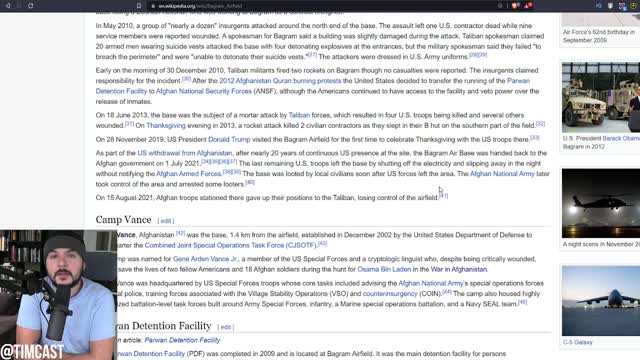Open the Parwan Detention Facility main article link
Image resolution: width=640 pixels, height=360 pixels.
(x=182, y=340)
